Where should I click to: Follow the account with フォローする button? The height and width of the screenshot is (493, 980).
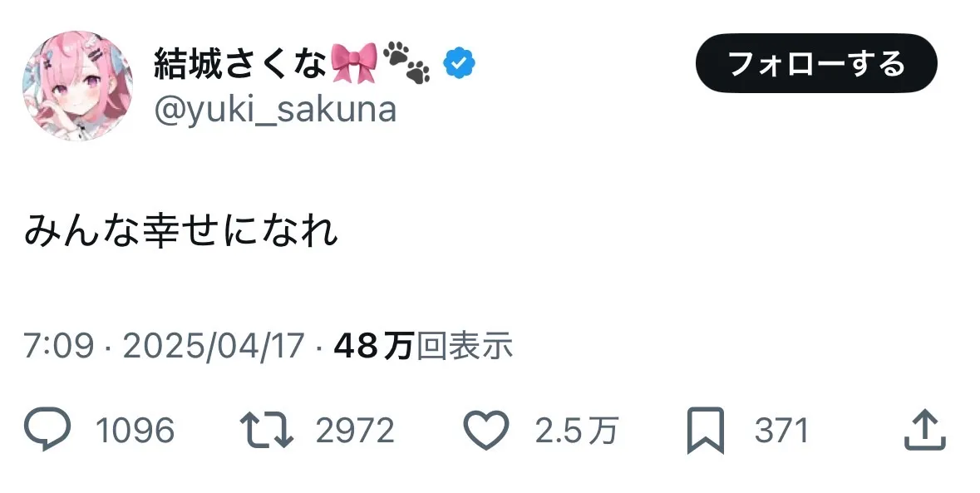tap(816, 63)
